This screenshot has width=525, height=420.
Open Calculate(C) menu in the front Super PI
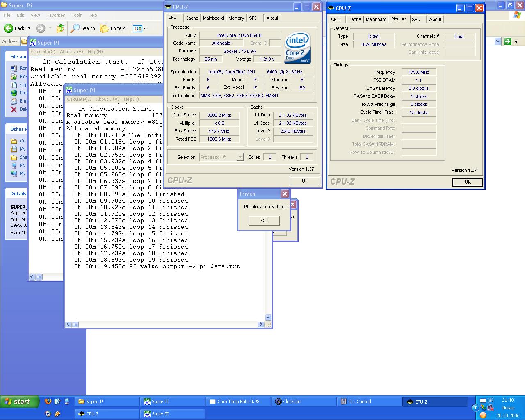(79, 99)
